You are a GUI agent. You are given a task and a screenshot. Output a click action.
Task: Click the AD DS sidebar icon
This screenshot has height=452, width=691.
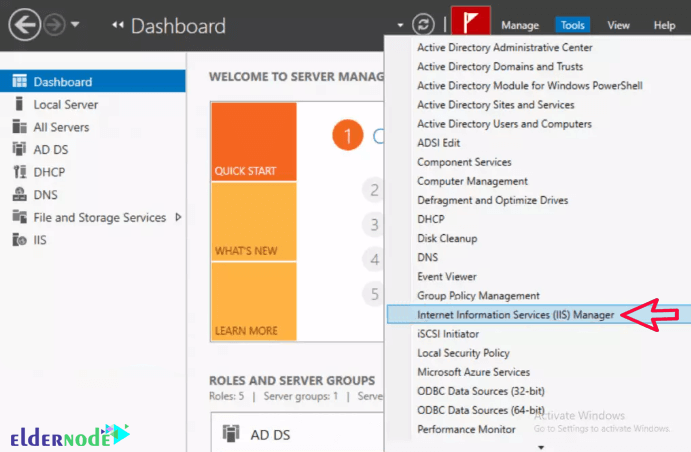[x=19, y=149]
